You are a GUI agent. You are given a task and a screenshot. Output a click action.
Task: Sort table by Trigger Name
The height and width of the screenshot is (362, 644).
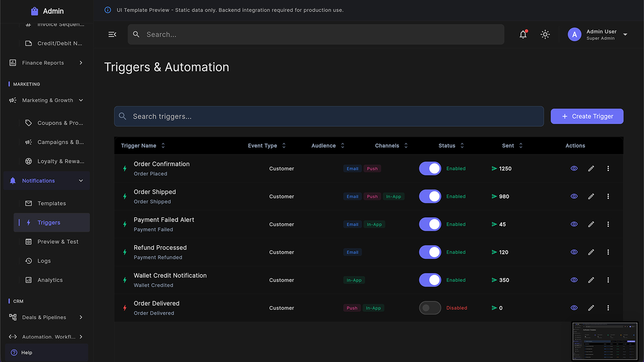tap(143, 146)
